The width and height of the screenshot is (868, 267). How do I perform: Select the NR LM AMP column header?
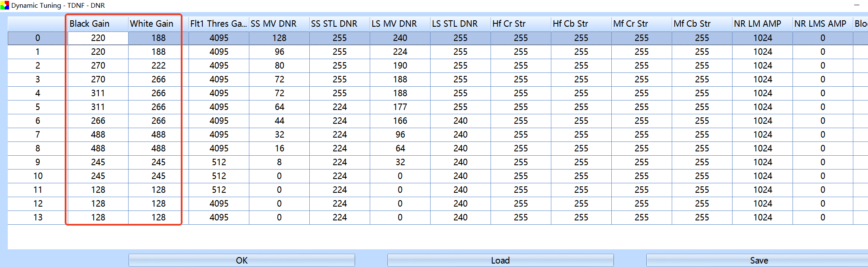(762, 24)
